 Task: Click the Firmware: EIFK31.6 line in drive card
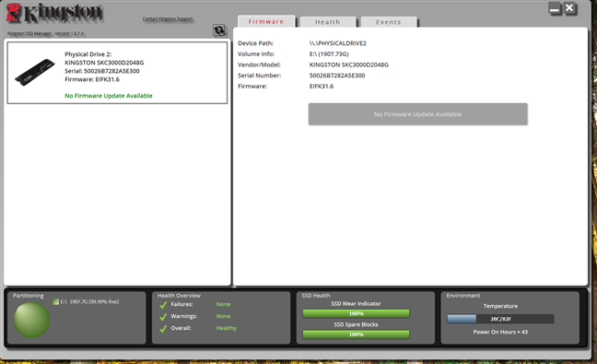(x=92, y=79)
